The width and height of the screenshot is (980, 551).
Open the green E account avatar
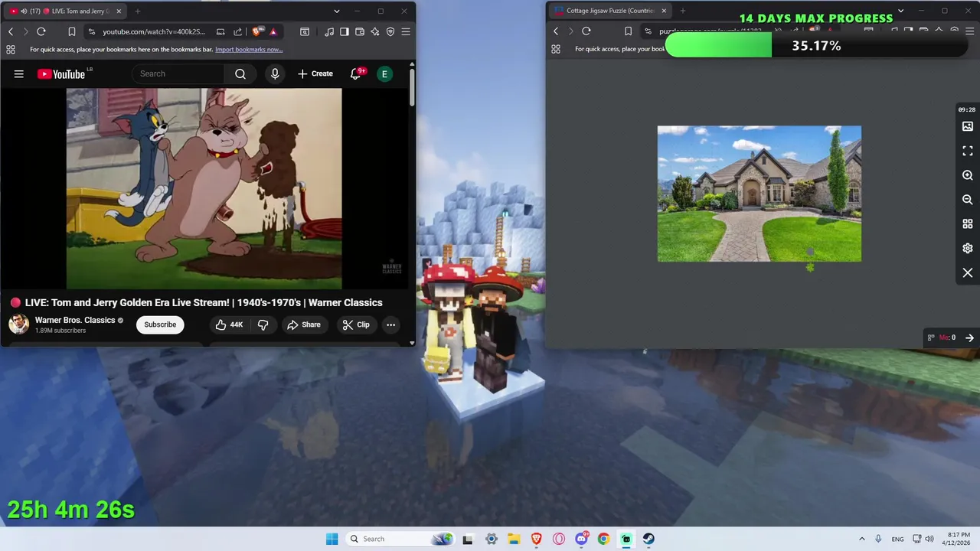385,73
